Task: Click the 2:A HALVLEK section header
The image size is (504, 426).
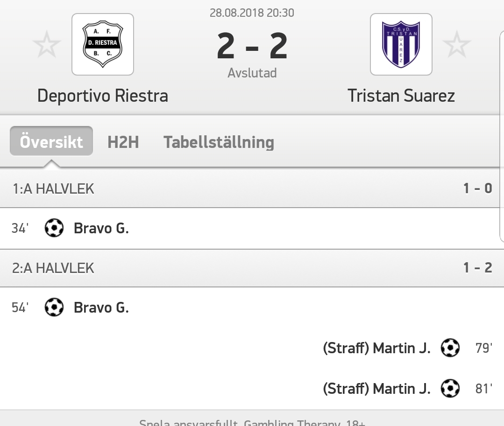Action: (252, 268)
